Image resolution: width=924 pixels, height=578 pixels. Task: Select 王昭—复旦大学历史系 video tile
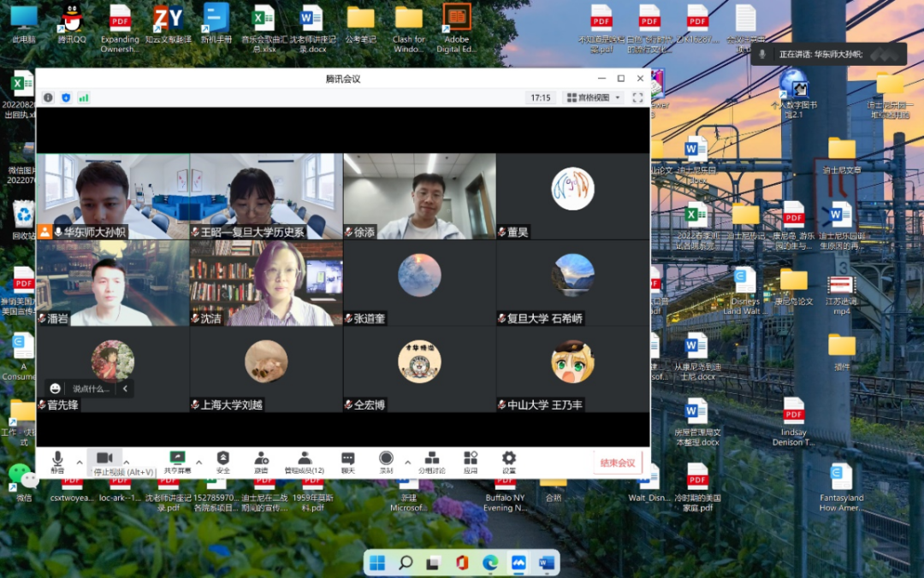(x=266, y=196)
